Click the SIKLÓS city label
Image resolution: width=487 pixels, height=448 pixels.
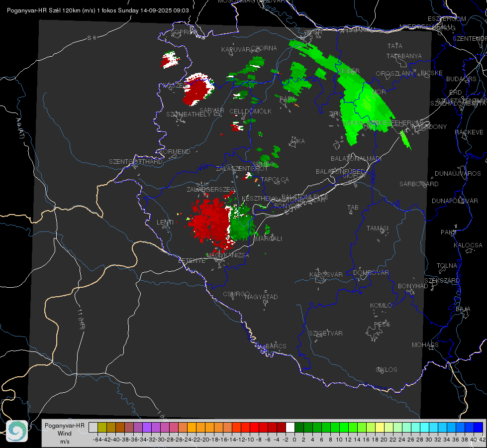[x=387, y=370]
